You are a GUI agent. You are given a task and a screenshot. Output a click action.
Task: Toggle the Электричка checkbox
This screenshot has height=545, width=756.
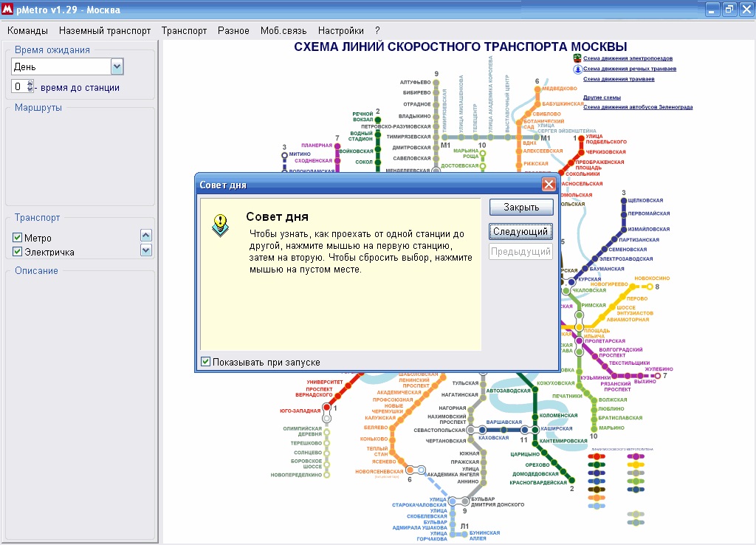coord(18,251)
